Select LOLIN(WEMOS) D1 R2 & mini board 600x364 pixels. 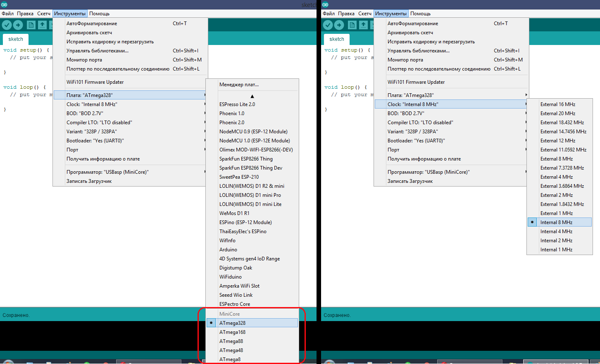pyautogui.click(x=252, y=186)
